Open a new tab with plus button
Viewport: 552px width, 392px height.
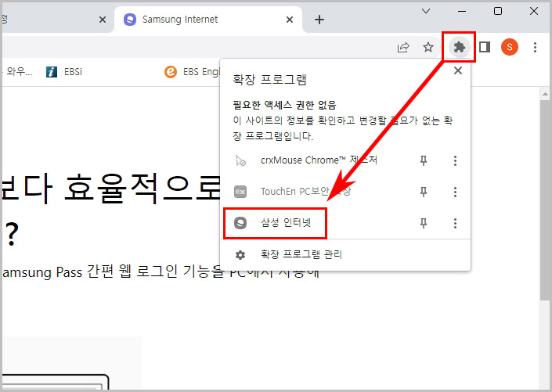[319, 20]
